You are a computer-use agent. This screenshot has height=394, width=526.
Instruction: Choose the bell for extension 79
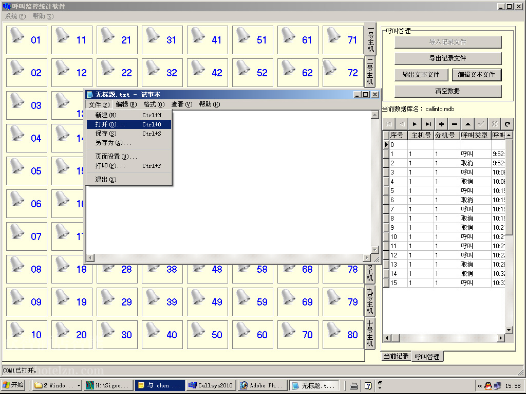coord(333,297)
